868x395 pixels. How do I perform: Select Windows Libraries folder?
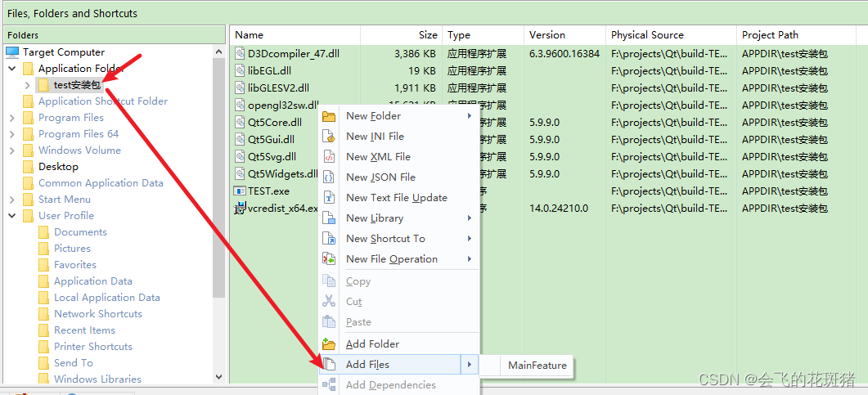[97, 379]
